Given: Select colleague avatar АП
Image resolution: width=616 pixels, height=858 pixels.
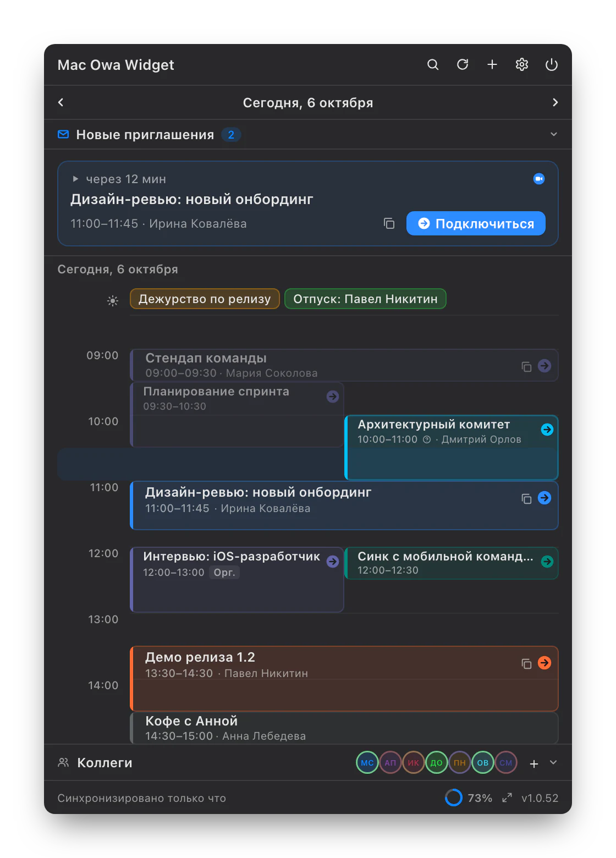Looking at the screenshot, I should click(x=391, y=763).
